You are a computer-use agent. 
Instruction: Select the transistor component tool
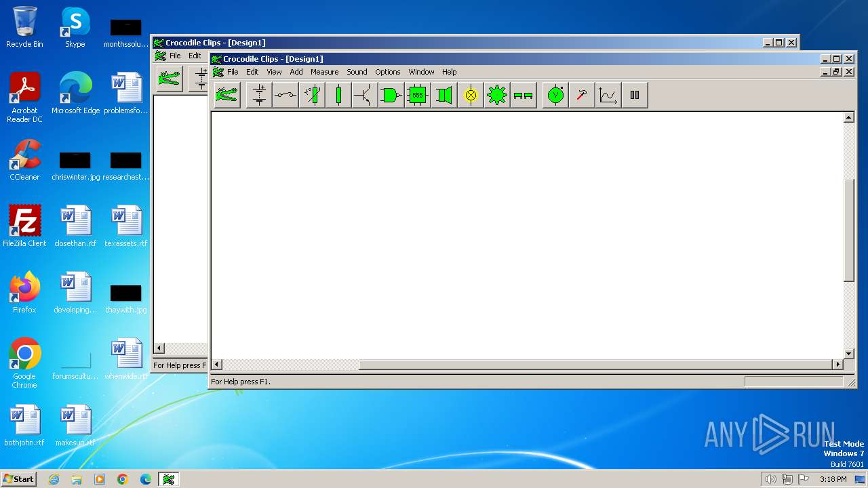(365, 96)
